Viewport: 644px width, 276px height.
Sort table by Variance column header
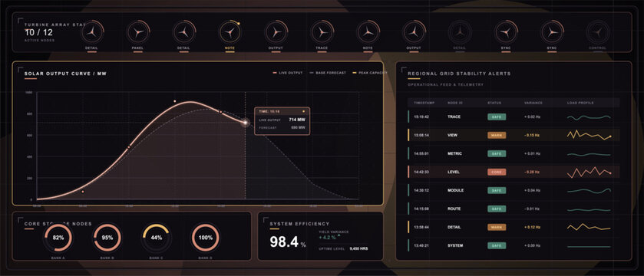coord(533,103)
